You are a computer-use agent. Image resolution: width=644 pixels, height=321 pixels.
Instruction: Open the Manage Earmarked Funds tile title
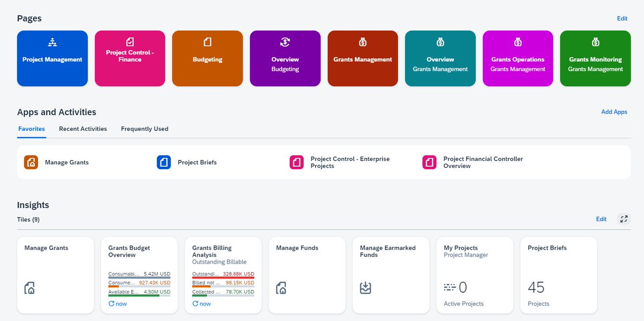click(x=387, y=251)
